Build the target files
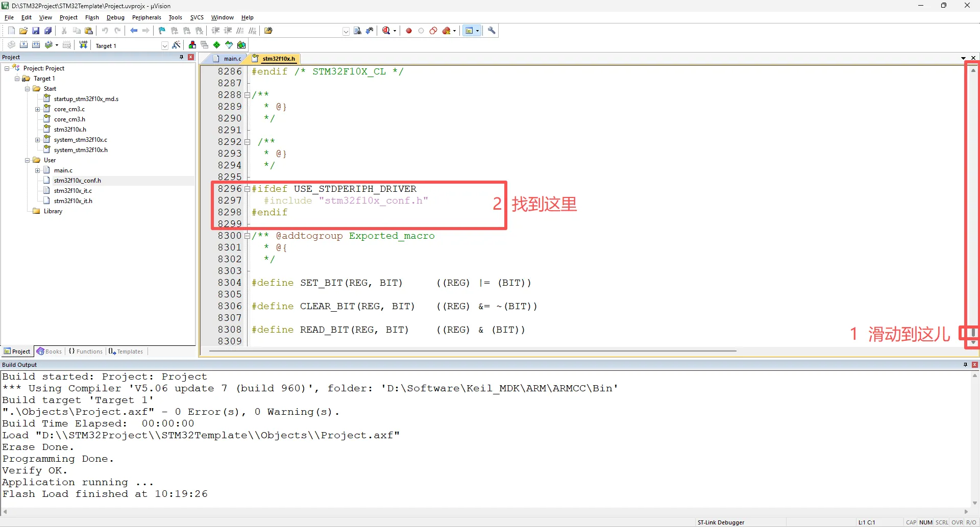Viewport: 980px width, 527px height. (23, 45)
